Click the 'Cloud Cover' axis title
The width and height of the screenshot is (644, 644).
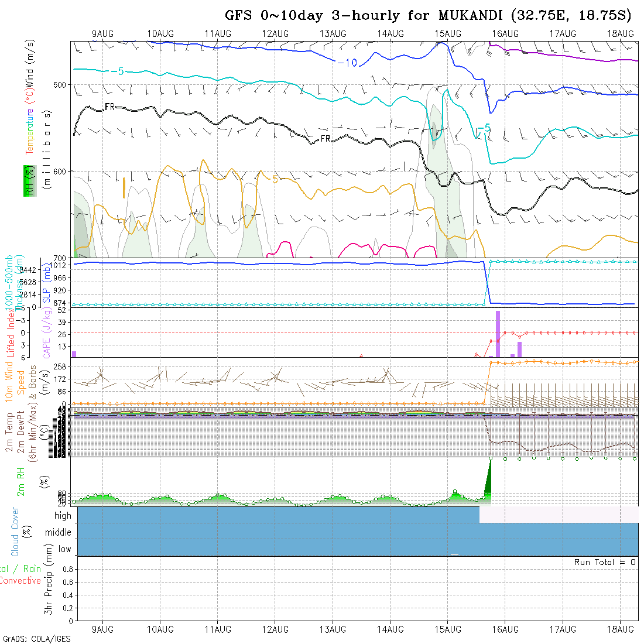click(x=15, y=532)
